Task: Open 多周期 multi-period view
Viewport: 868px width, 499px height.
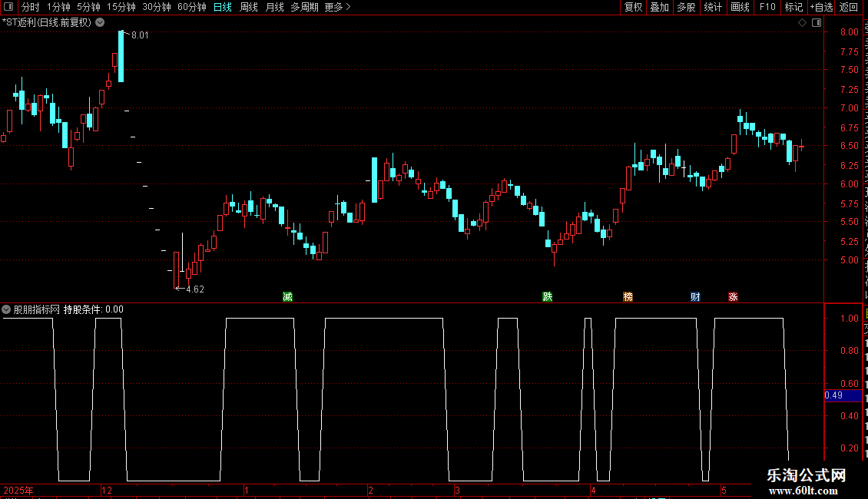Action: (x=304, y=7)
